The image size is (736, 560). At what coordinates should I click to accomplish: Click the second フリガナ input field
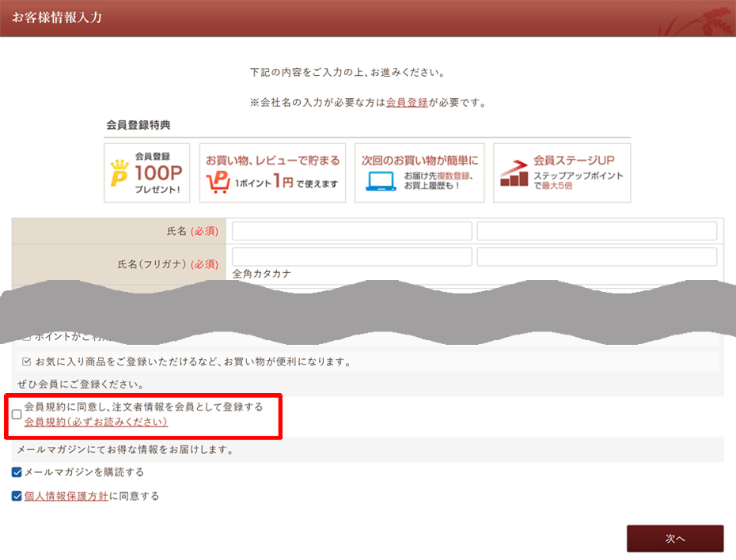coord(597,257)
